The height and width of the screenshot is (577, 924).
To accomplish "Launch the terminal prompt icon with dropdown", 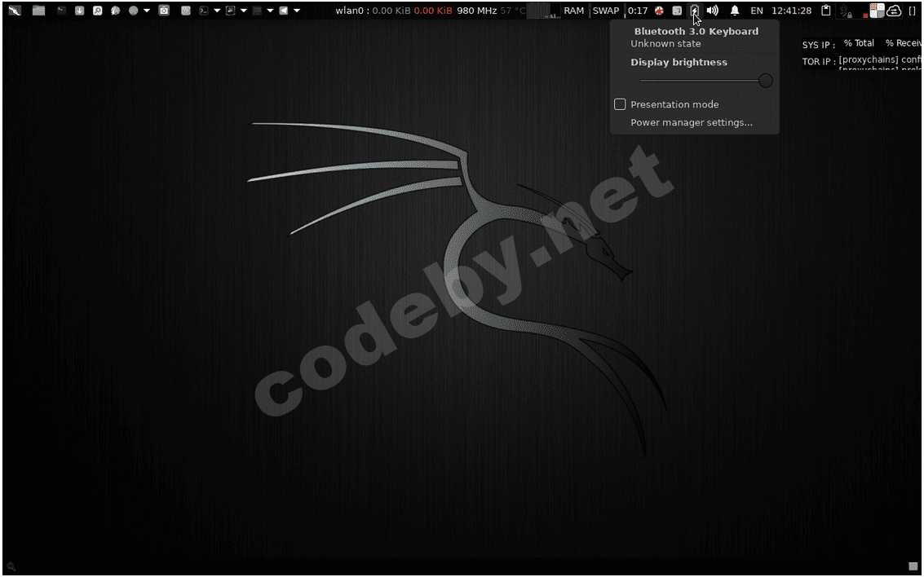I will pos(204,11).
